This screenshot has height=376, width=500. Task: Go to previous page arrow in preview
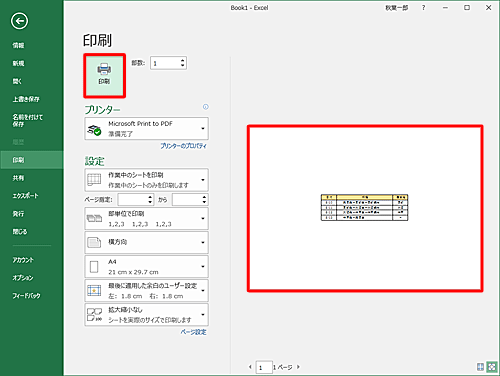[250, 367]
